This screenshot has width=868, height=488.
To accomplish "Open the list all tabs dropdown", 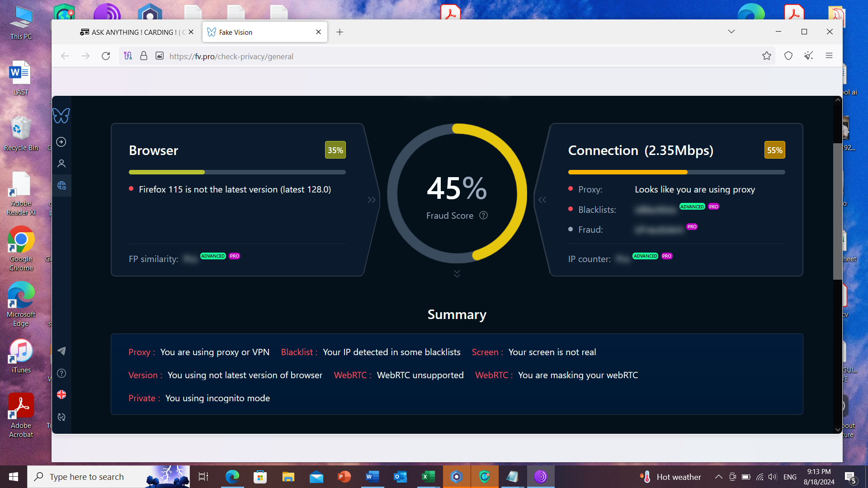I will pyautogui.click(x=731, y=32).
